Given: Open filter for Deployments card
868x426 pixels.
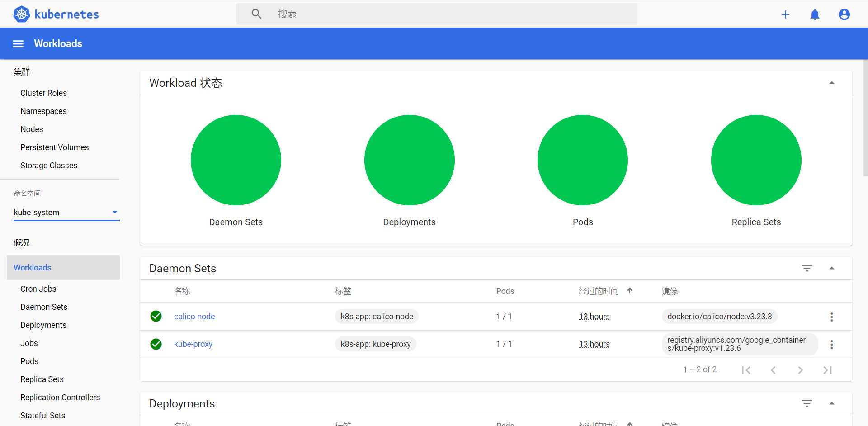Looking at the screenshot, I should 807,403.
